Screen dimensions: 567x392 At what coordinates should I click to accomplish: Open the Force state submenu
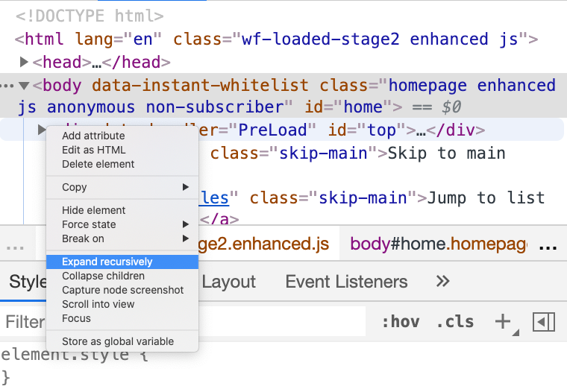[x=122, y=224]
